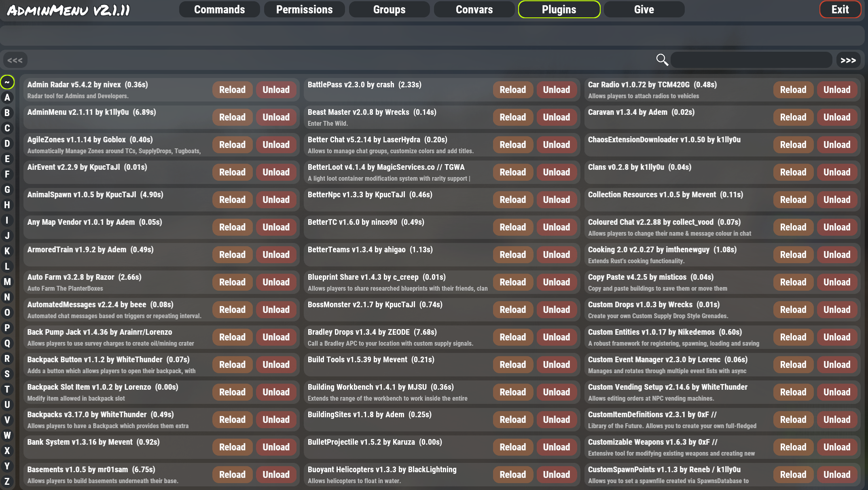Click the search magnifier icon
The image size is (868, 490).
coord(662,60)
